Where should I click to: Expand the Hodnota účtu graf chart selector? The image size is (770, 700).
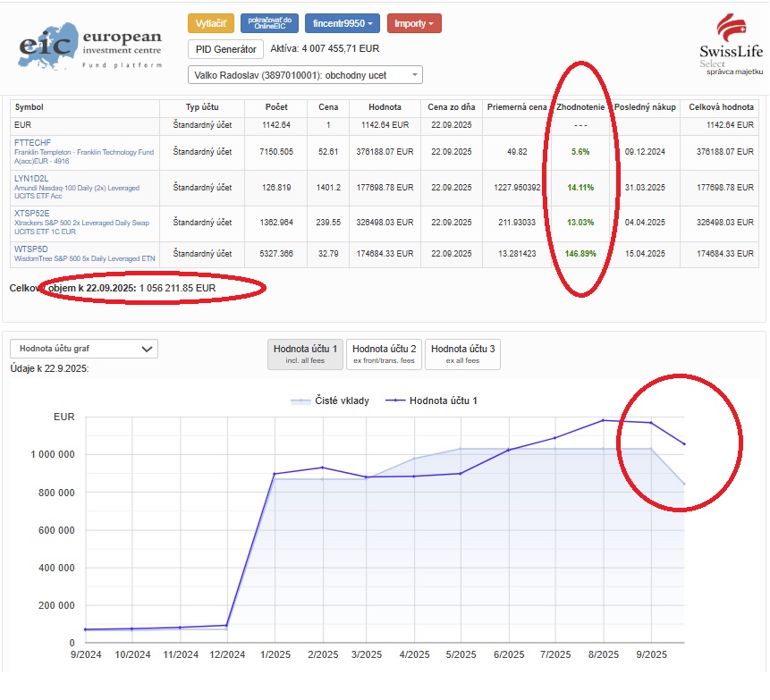(84, 349)
